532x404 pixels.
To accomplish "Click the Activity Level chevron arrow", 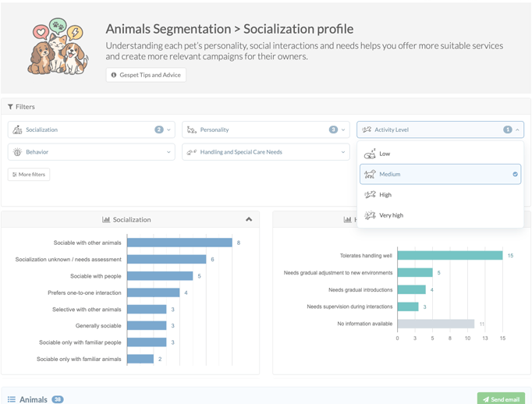I will click(x=517, y=129).
